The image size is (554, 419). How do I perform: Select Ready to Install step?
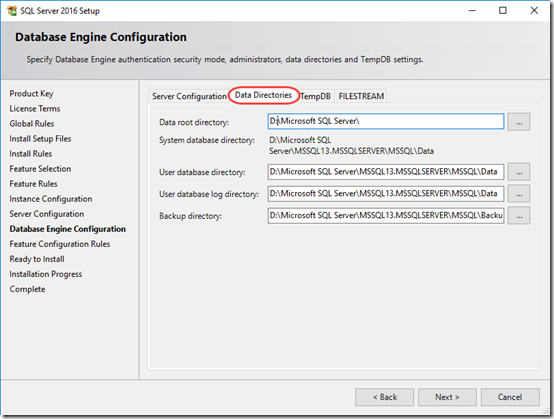(x=37, y=259)
